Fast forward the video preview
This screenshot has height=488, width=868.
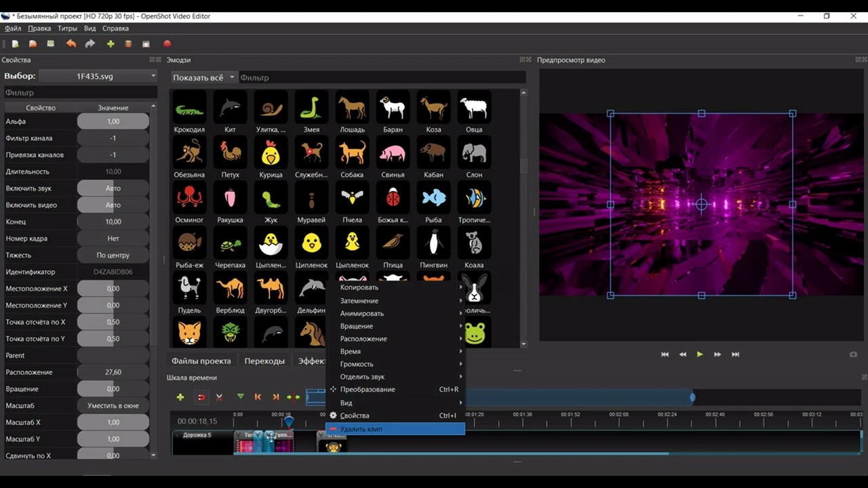click(717, 354)
